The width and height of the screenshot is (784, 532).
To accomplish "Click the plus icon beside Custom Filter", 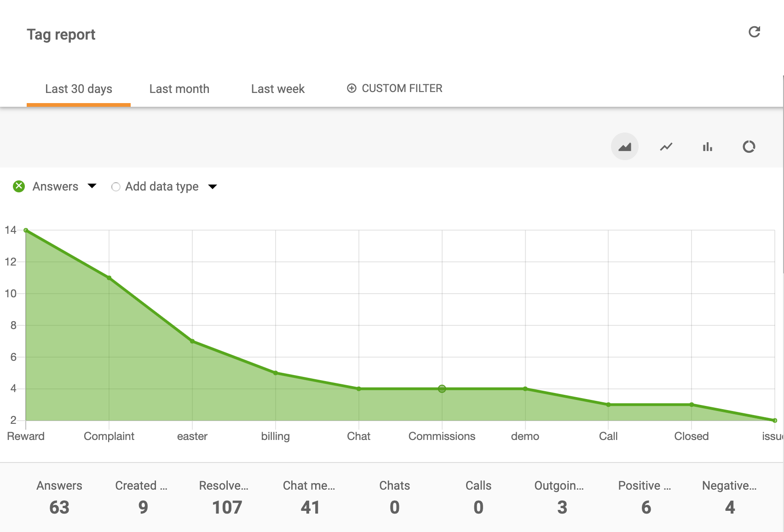I will 352,88.
